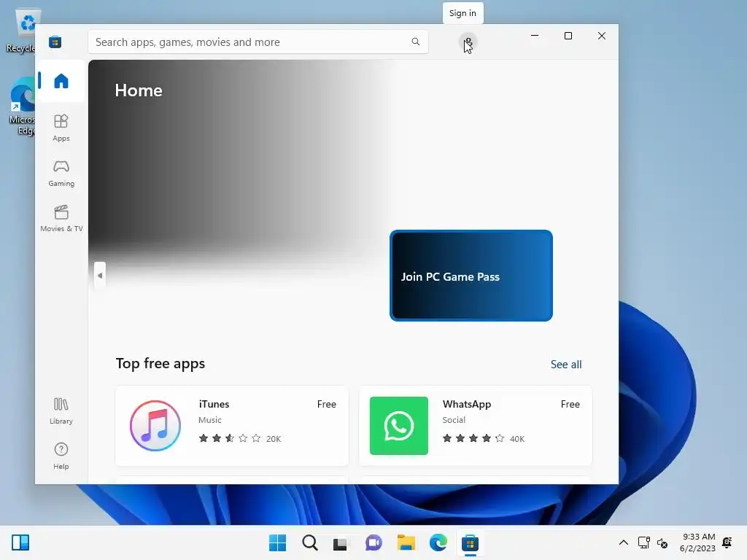Click the user profile sign-in icon
747x560 pixels.
[468, 42]
